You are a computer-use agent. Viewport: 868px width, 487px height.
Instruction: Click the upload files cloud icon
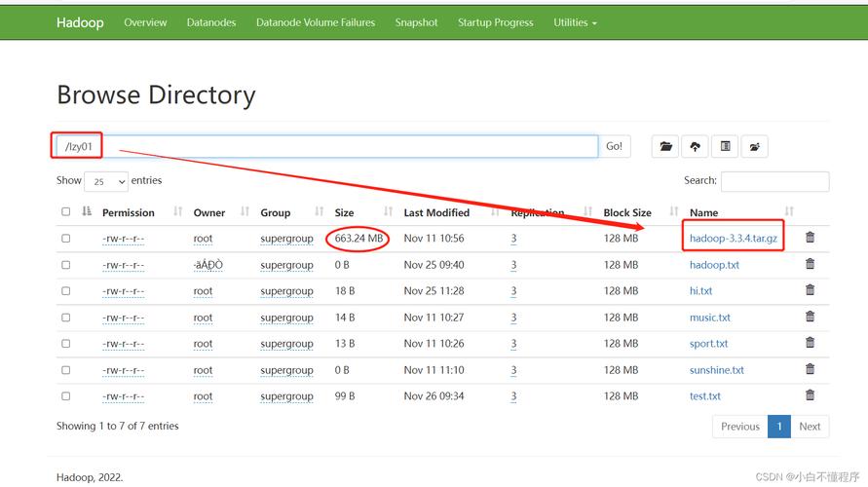coord(695,146)
